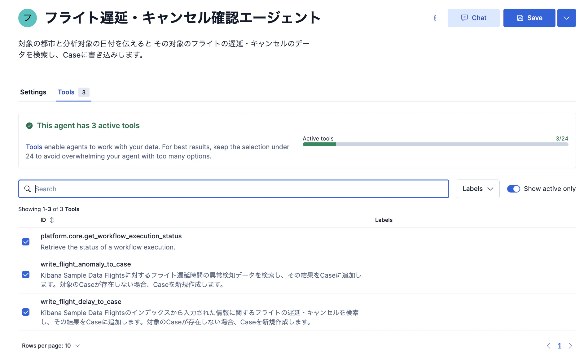
Task: Follow the Tools documentation link
Action: coord(34,147)
